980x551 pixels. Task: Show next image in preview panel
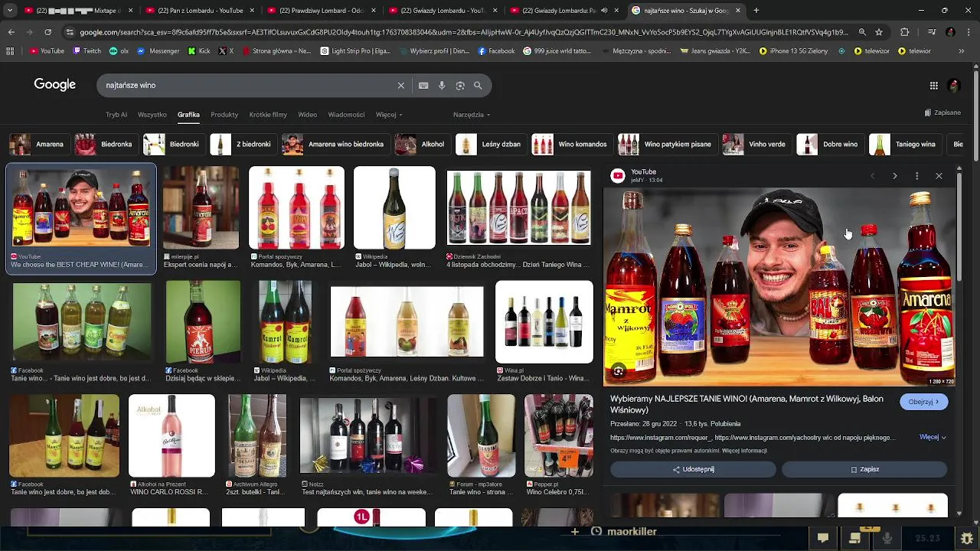pos(894,176)
